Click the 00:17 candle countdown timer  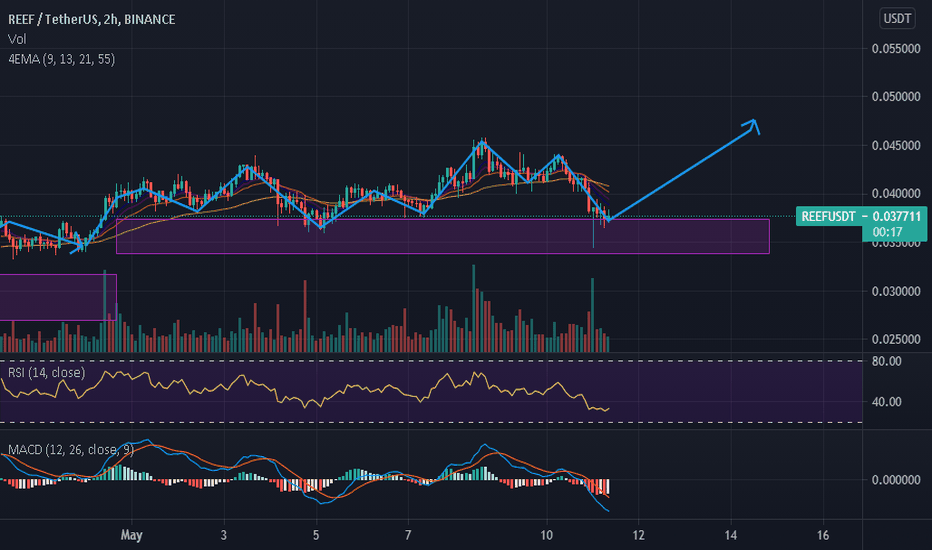(x=888, y=232)
